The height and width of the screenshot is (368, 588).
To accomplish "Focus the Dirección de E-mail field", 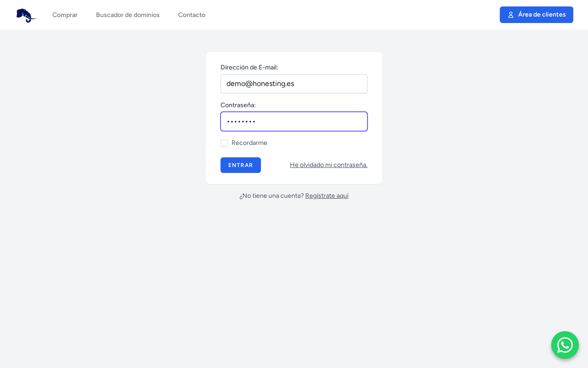I will pos(294,84).
